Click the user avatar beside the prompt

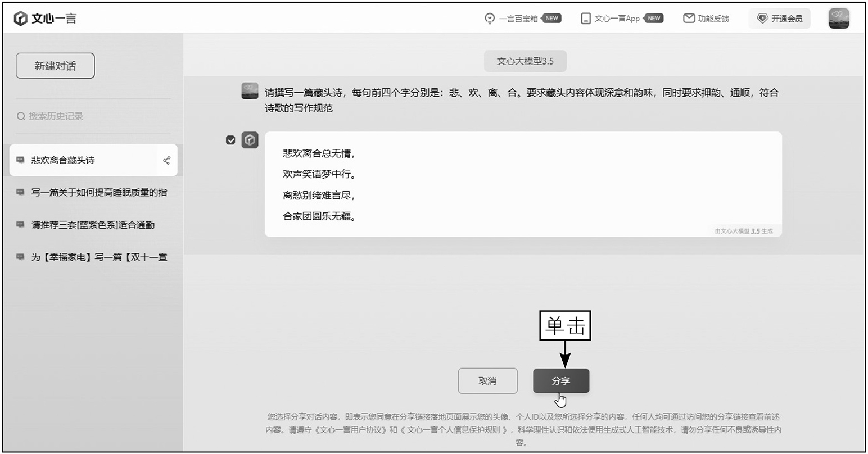[250, 90]
